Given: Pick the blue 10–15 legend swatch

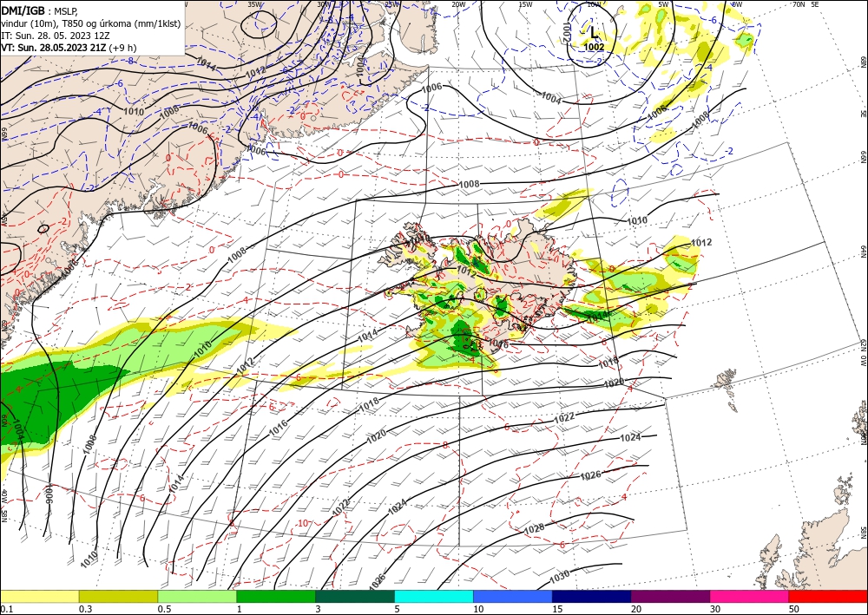Looking at the screenshot, I should [513, 596].
